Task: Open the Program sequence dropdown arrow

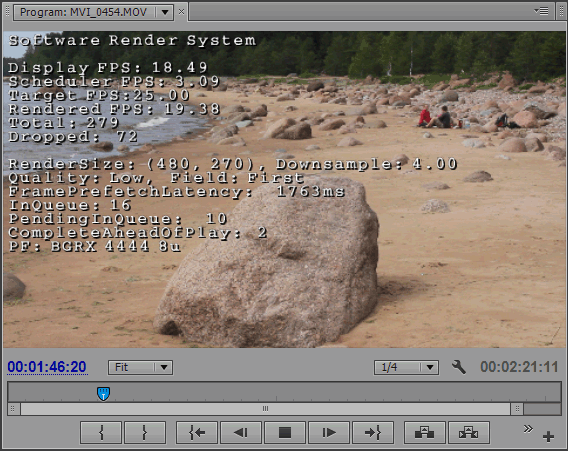Action: coord(165,12)
